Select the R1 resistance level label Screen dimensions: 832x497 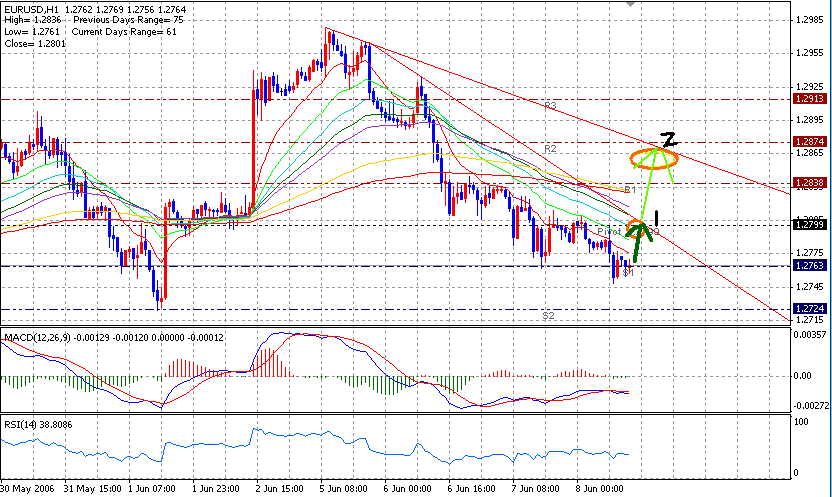[x=630, y=189]
